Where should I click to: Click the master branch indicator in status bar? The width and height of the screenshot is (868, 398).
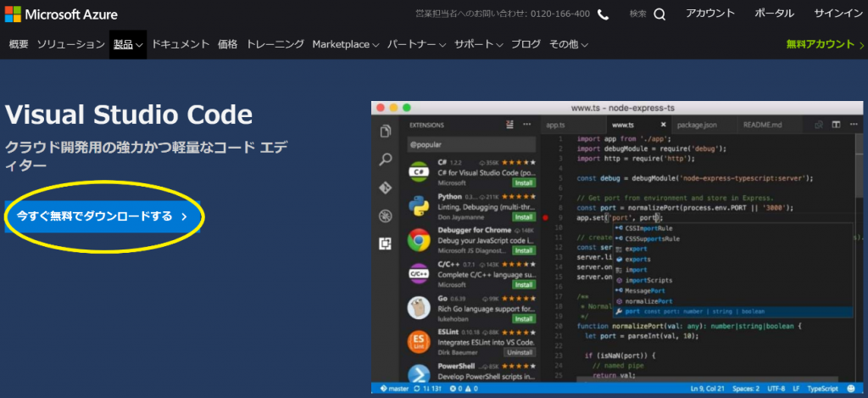point(393,389)
